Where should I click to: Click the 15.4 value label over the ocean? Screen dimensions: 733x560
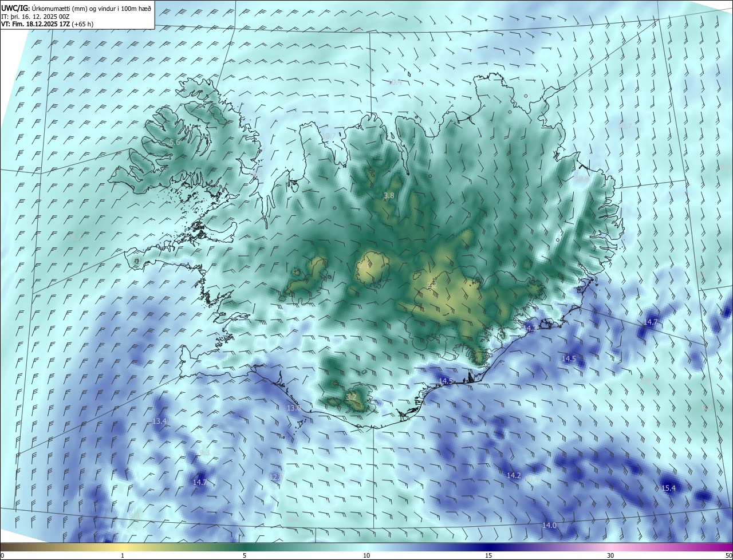[669, 488]
